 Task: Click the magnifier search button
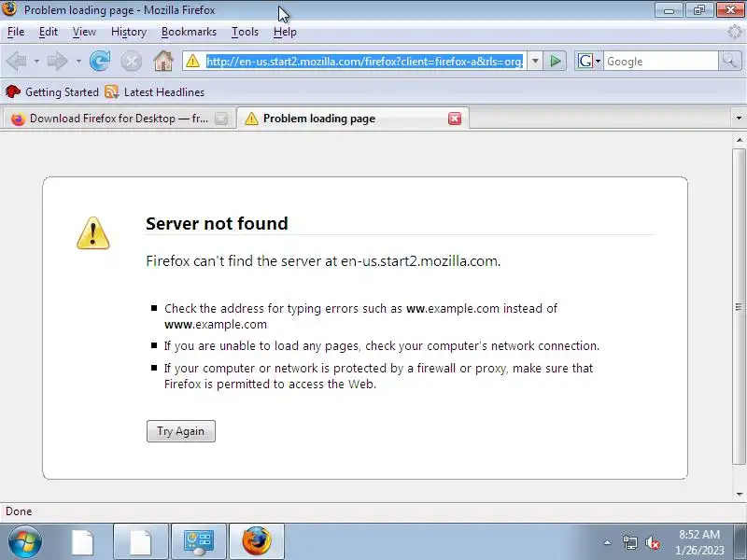(x=729, y=61)
